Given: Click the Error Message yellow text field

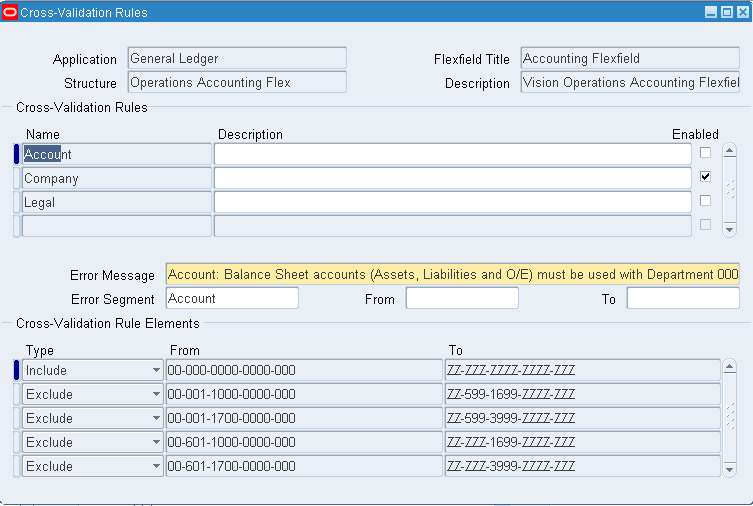Looking at the screenshot, I should (452, 274).
